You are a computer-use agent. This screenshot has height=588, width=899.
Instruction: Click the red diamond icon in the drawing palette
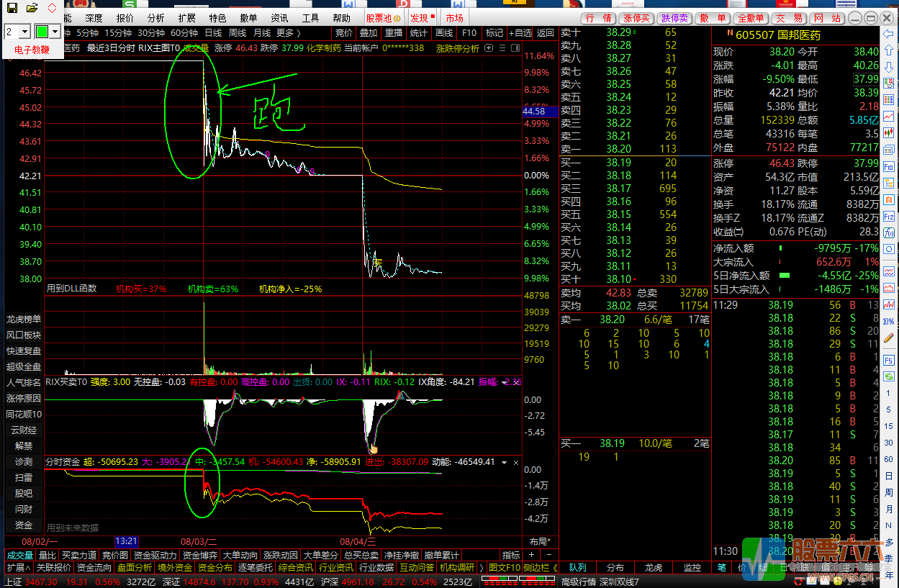[x=52, y=8]
